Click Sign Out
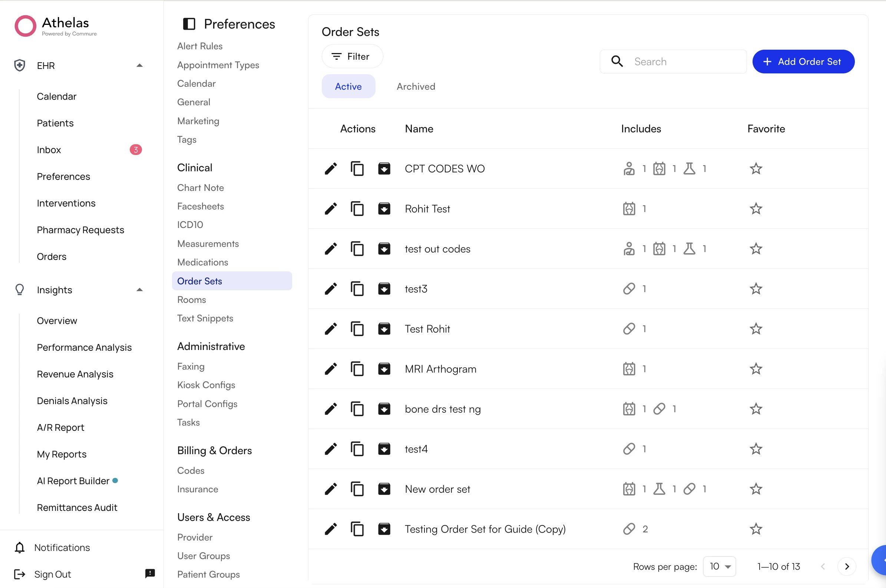 53,574
